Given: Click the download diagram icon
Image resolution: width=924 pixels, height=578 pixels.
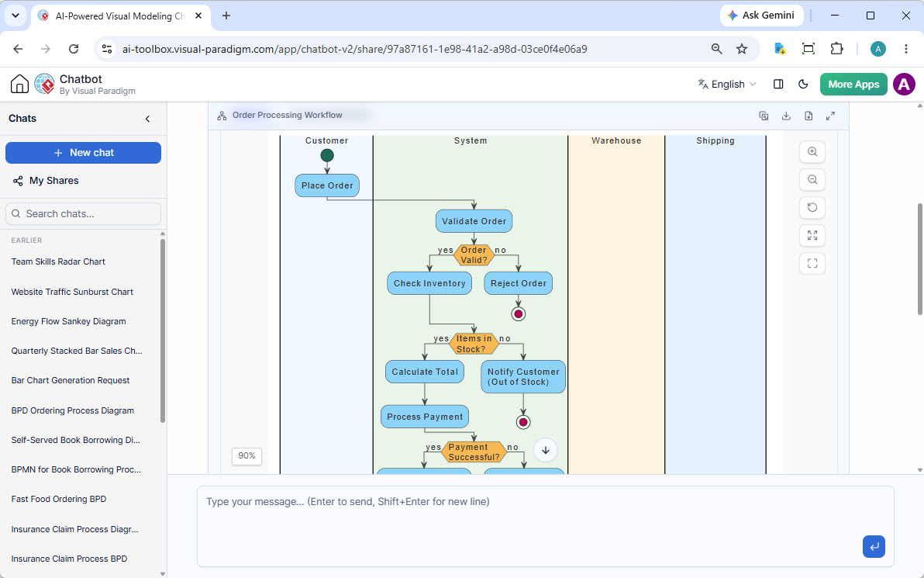Looking at the screenshot, I should pos(786,116).
